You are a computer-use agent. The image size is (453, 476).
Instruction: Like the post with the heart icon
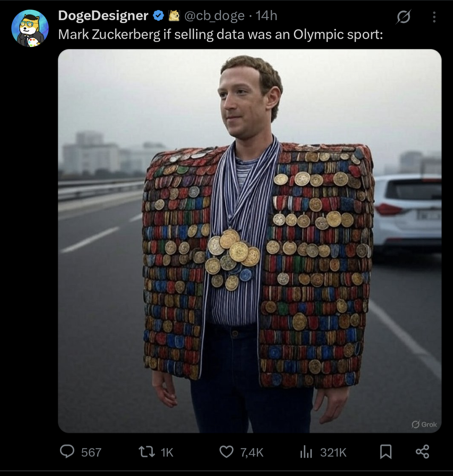pyautogui.click(x=226, y=452)
